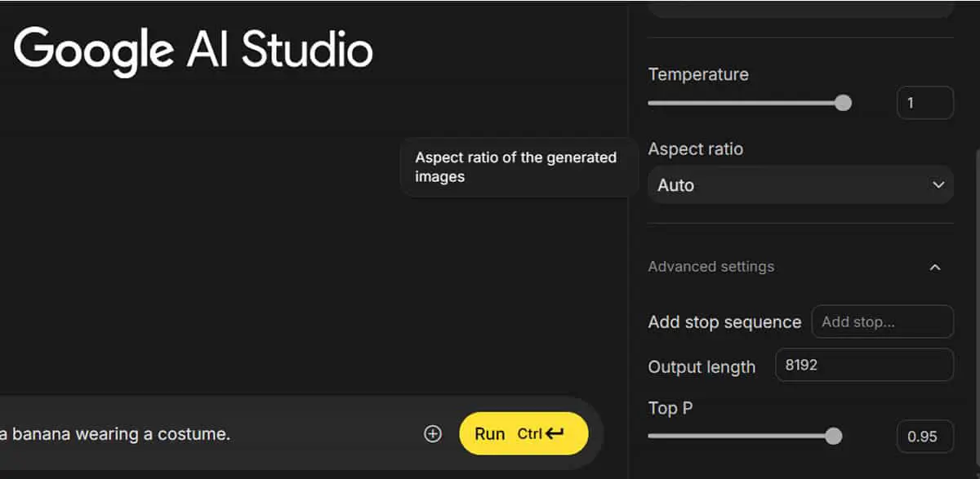The image size is (980, 479).
Task: Adjust the Temperature slider handle
Action: point(843,103)
